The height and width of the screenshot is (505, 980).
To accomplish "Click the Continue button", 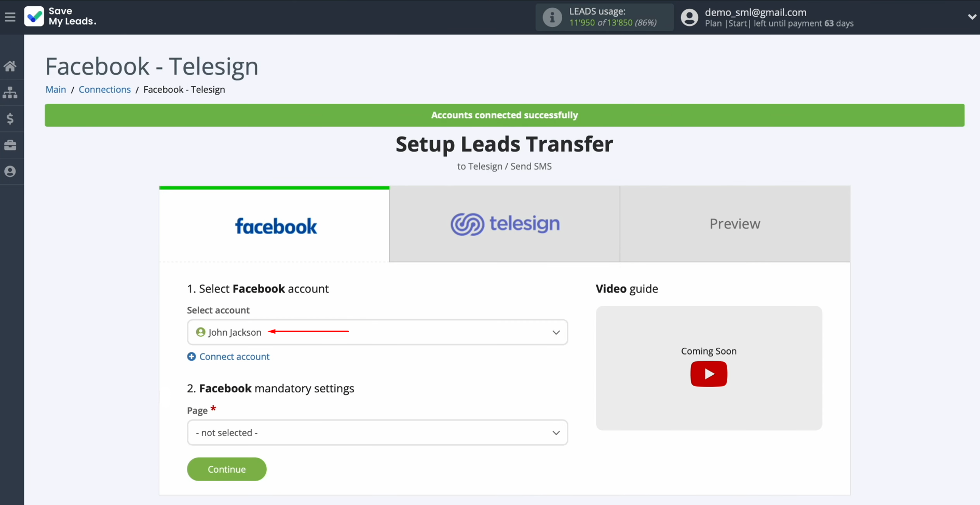I will 227,469.
